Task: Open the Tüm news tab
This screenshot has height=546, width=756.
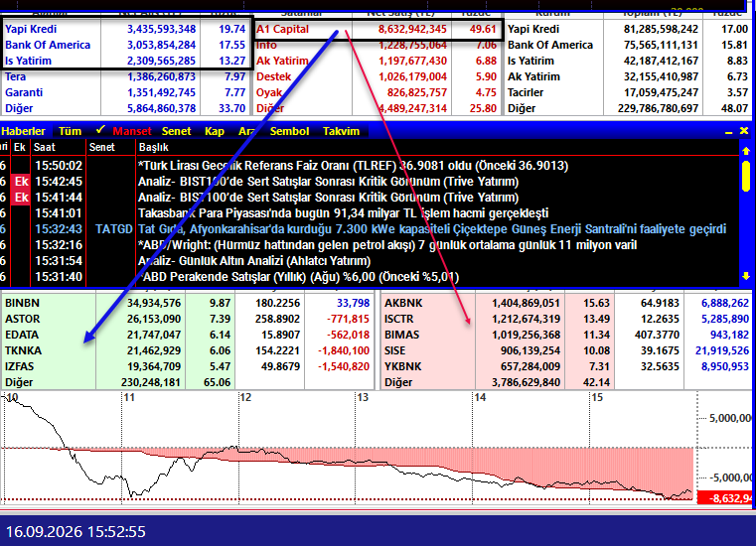Action: pos(70,131)
